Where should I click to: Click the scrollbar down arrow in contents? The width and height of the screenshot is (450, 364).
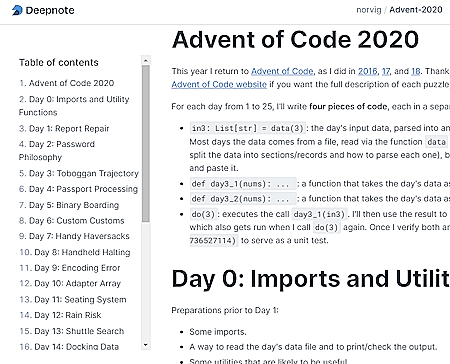click(146, 345)
